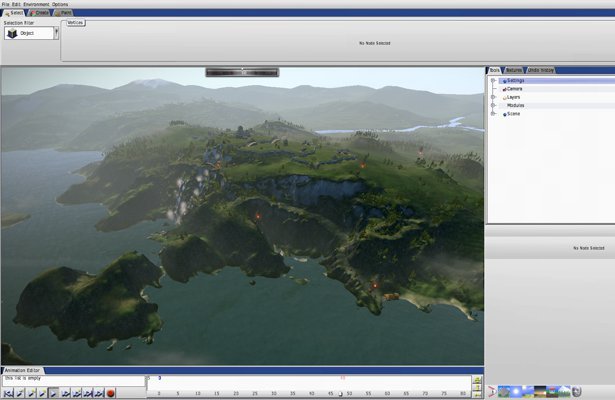615x400 pixels.
Task: Expand the Modules tree node
Action: coord(493,105)
